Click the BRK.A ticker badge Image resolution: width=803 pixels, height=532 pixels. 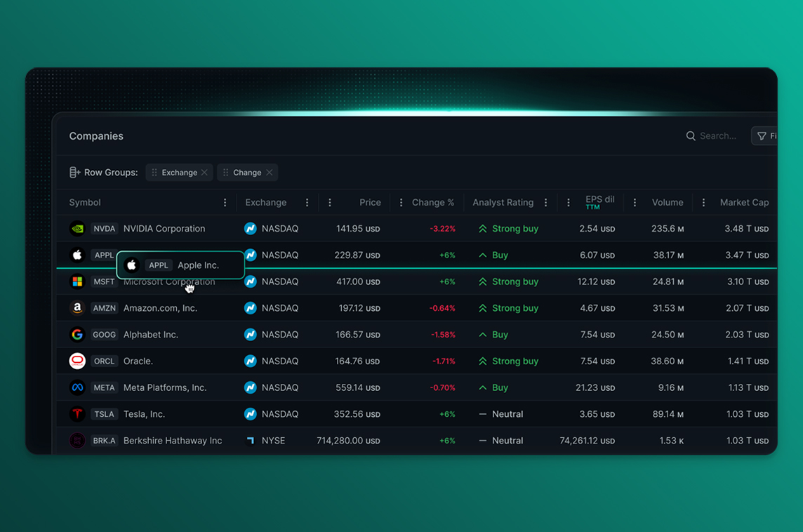point(104,440)
